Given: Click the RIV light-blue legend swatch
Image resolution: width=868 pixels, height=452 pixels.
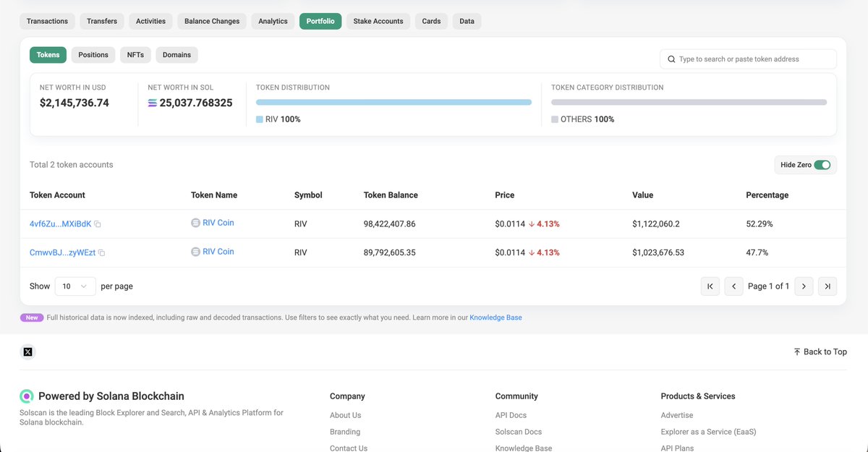Looking at the screenshot, I should pyautogui.click(x=260, y=119).
